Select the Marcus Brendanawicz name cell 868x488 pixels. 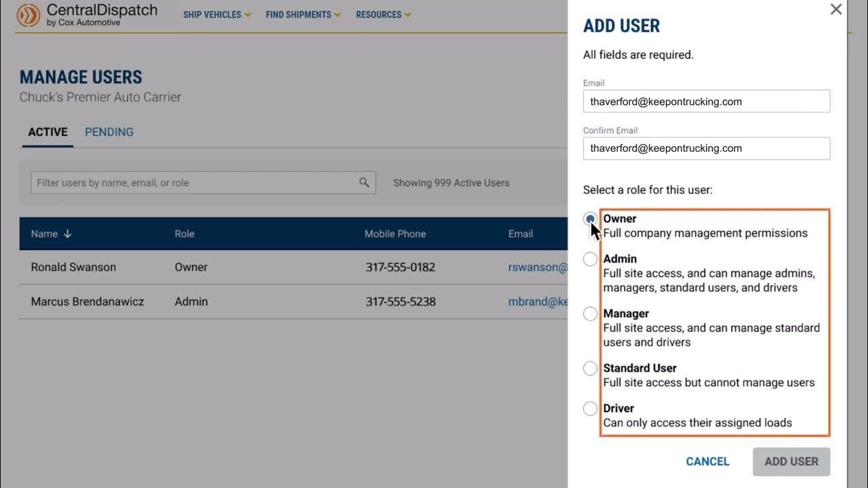87,302
